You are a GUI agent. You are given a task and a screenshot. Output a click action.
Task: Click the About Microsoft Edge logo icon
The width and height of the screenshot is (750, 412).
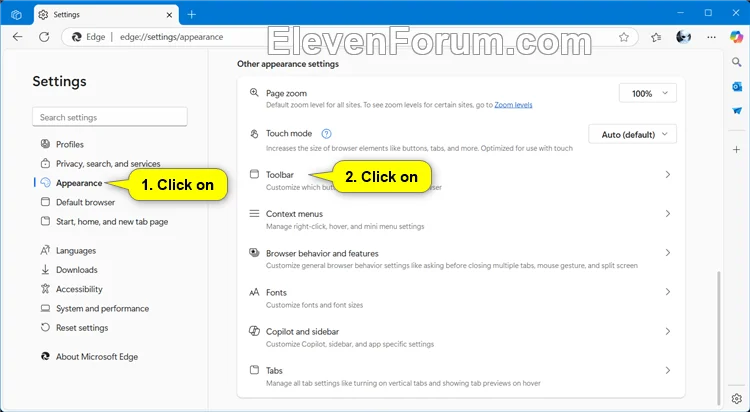[x=45, y=356]
